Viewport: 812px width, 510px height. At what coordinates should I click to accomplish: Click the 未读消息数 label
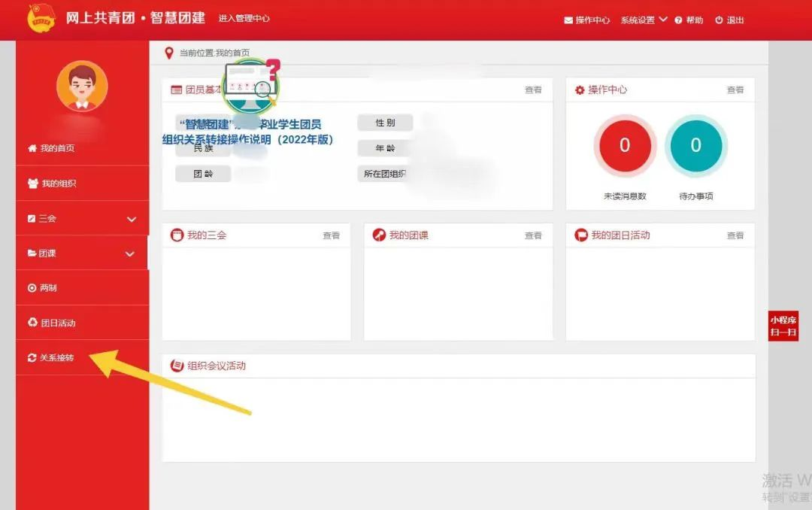click(625, 196)
